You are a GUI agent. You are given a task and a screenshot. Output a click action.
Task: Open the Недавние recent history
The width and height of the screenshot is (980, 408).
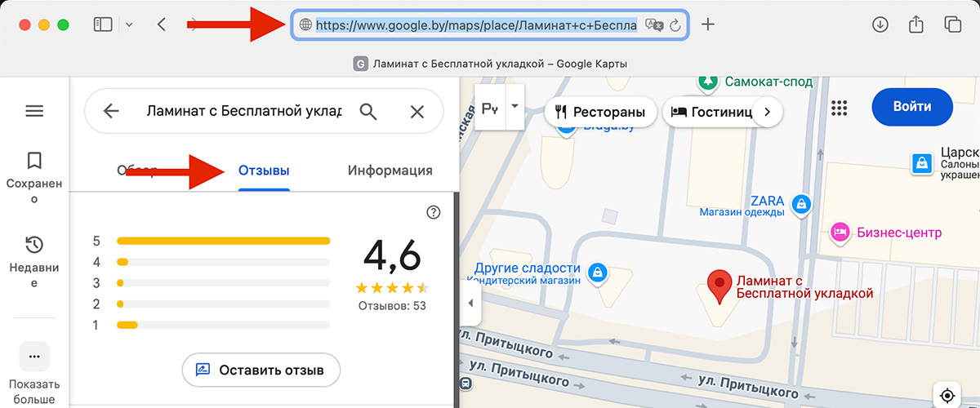[34, 261]
